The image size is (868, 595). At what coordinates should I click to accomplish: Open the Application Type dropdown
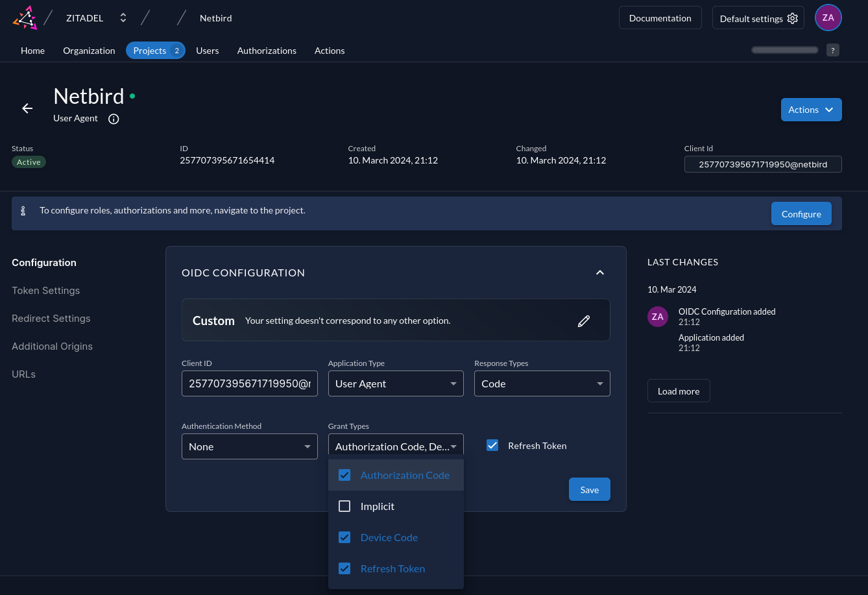pos(396,383)
